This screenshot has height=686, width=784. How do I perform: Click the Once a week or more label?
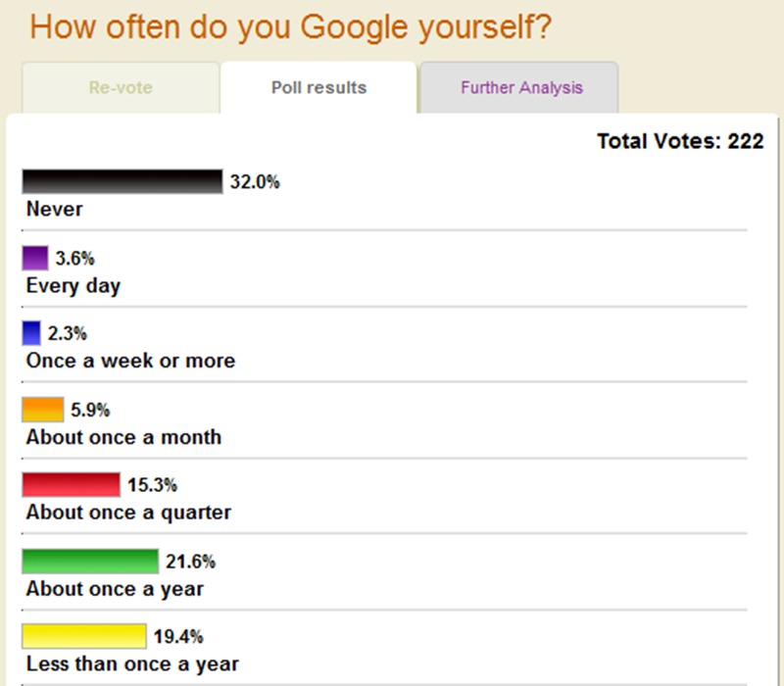130,361
